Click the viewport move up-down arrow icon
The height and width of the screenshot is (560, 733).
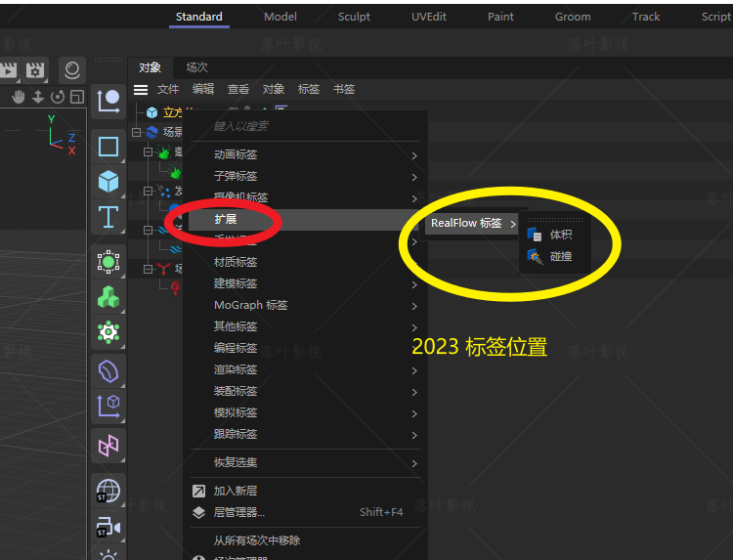click(x=38, y=97)
